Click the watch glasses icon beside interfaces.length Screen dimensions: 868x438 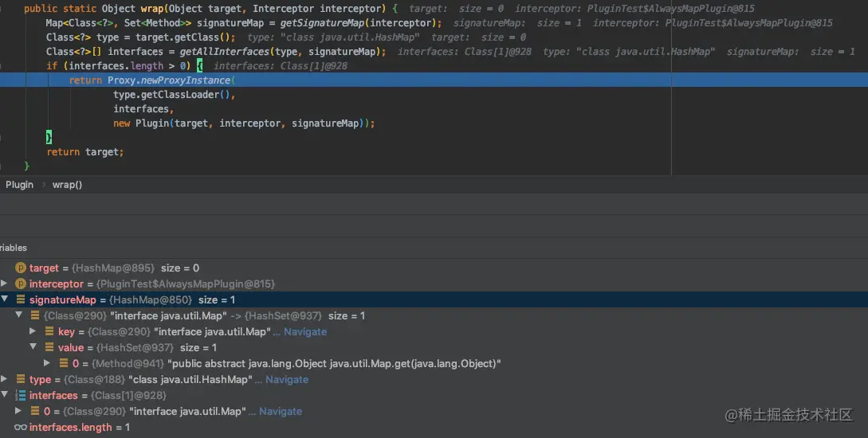pyautogui.click(x=21, y=428)
